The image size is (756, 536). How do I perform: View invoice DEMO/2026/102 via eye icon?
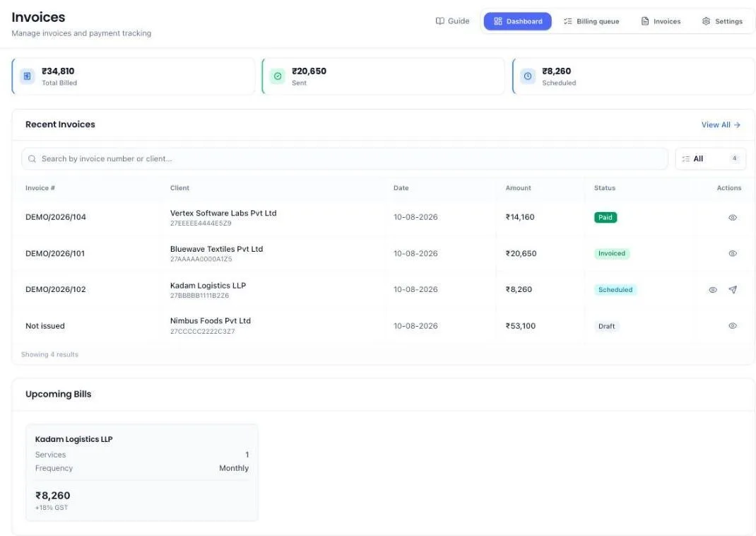click(713, 290)
